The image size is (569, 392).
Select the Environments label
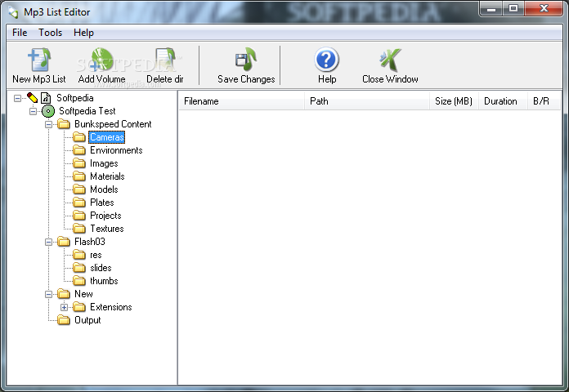[x=116, y=150]
